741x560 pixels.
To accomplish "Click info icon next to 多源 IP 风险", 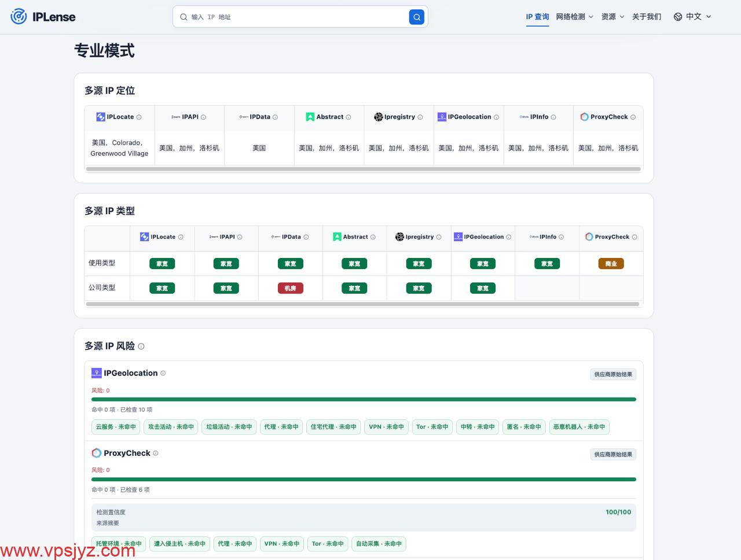I will 141,347.
